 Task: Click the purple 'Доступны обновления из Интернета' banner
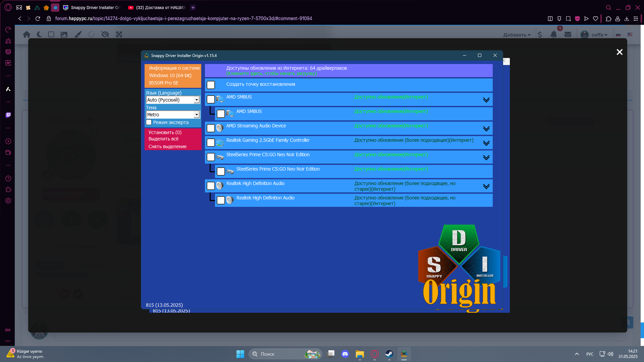coord(348,70)
